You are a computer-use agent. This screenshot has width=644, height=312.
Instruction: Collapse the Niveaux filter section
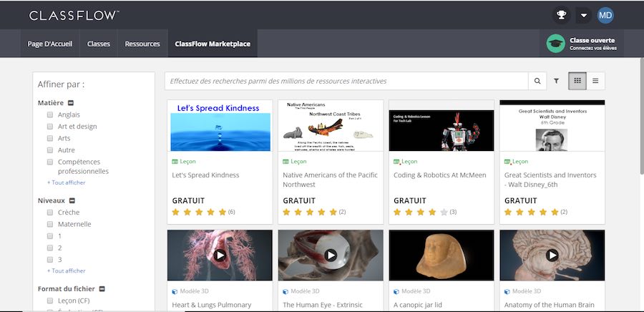(x=72, y=201)
